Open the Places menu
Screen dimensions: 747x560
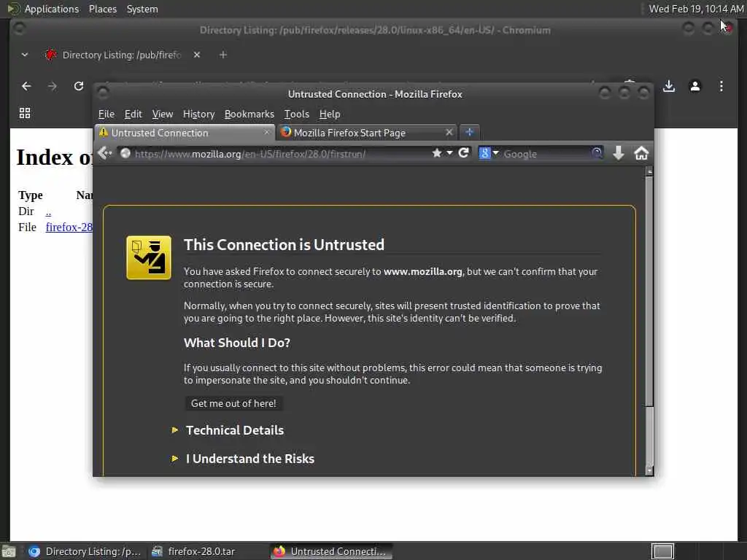click(x=102, y=9)
